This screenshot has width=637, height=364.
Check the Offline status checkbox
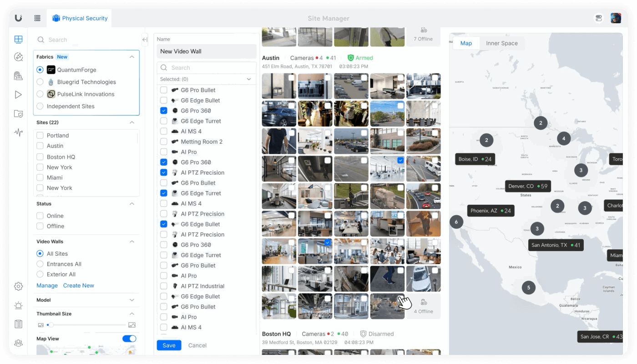(x=40, y=226)
